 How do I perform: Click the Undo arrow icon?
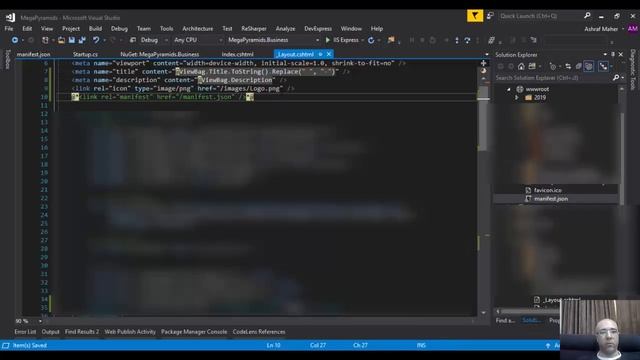click(96, 40)
